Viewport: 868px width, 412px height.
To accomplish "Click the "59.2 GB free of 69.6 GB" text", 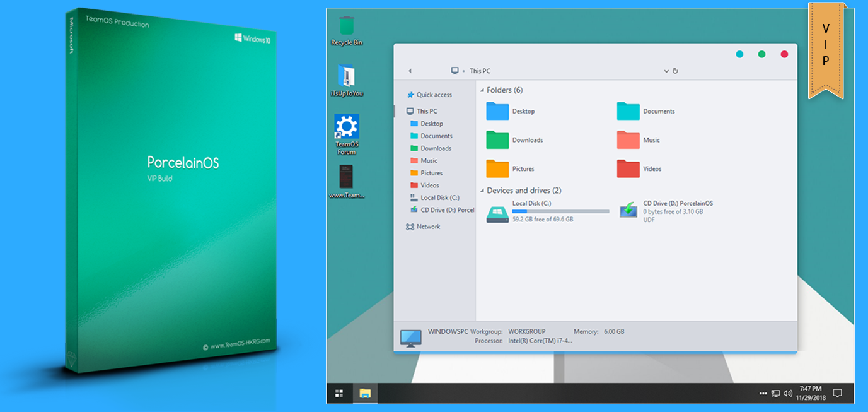I will [x=543, y=220].
